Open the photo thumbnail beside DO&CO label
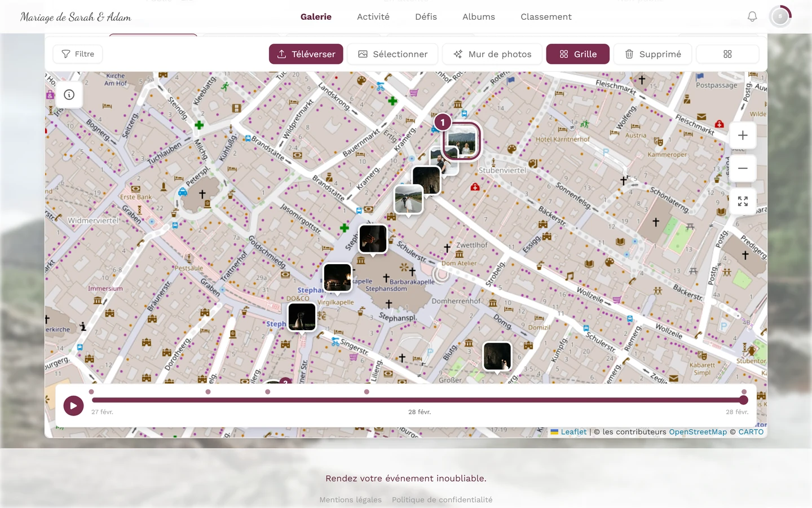This screenshot has height=508, width=812. pos(302,317)
